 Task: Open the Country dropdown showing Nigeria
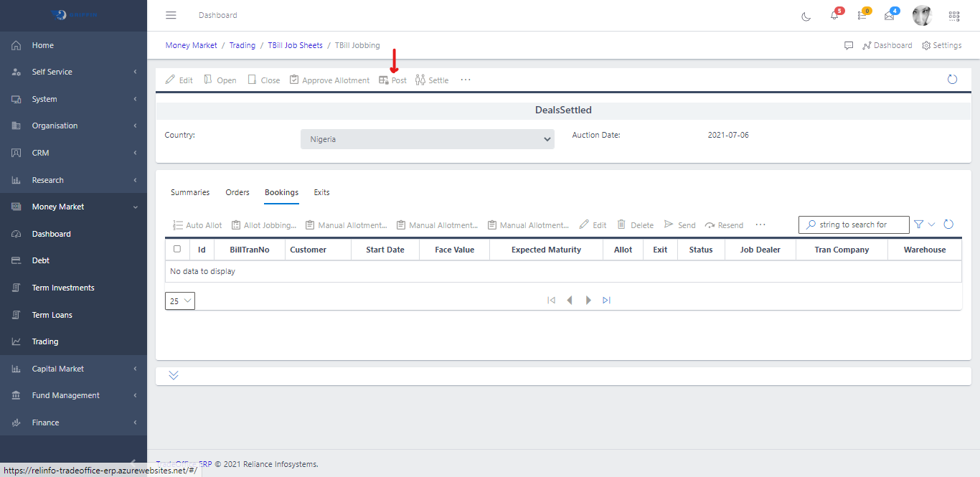(x=427, y=139)
